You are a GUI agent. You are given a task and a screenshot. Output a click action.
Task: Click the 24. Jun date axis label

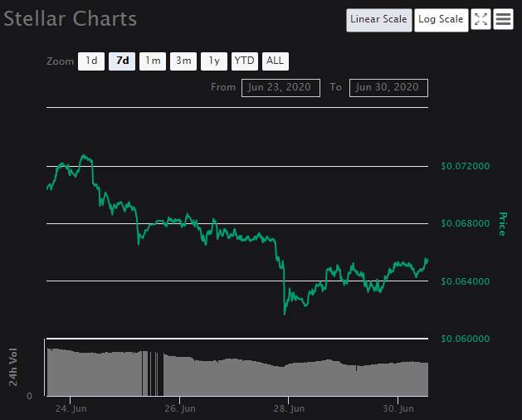pos(71,408)
